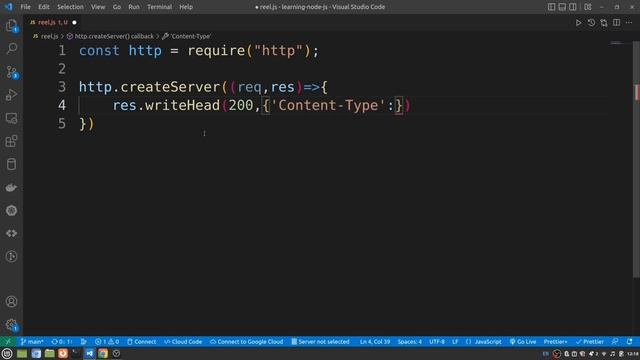Click Server not selected status item
This screenshot has width=640, height=360.
[x=320, y=342]
